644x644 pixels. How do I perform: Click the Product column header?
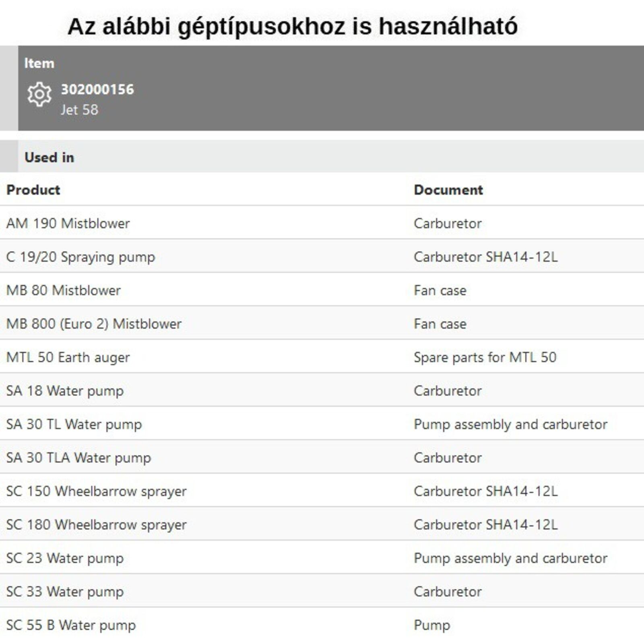[33, 190]
